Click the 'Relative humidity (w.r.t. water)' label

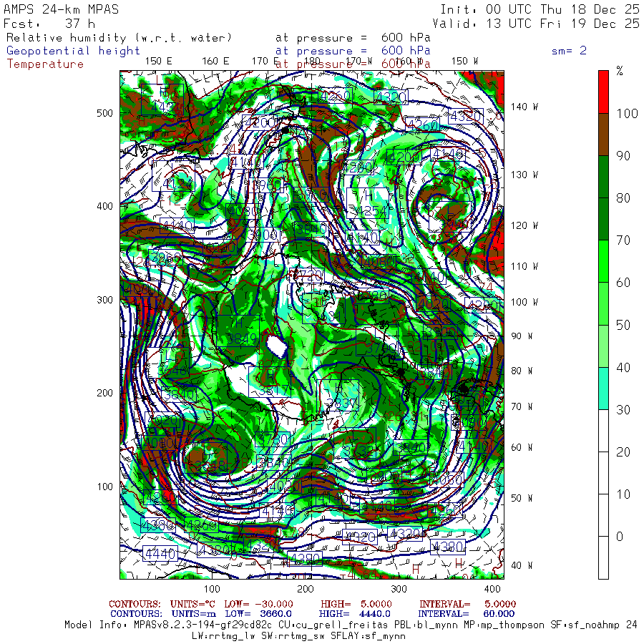coord(119,38)
